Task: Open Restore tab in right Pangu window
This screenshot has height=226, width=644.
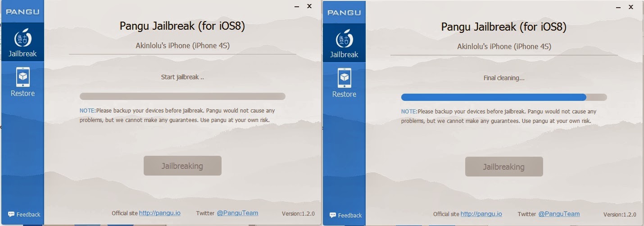Action: point(344,83)
